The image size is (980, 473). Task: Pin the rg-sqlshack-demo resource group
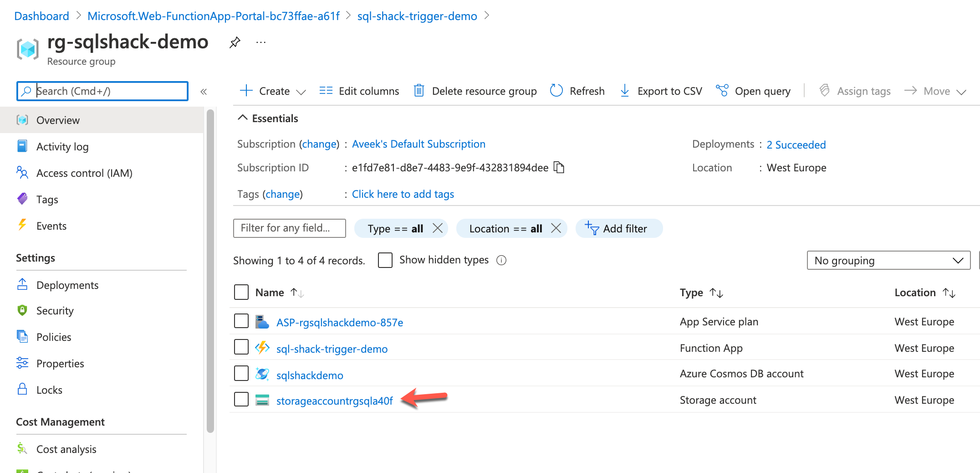(235, 42)
